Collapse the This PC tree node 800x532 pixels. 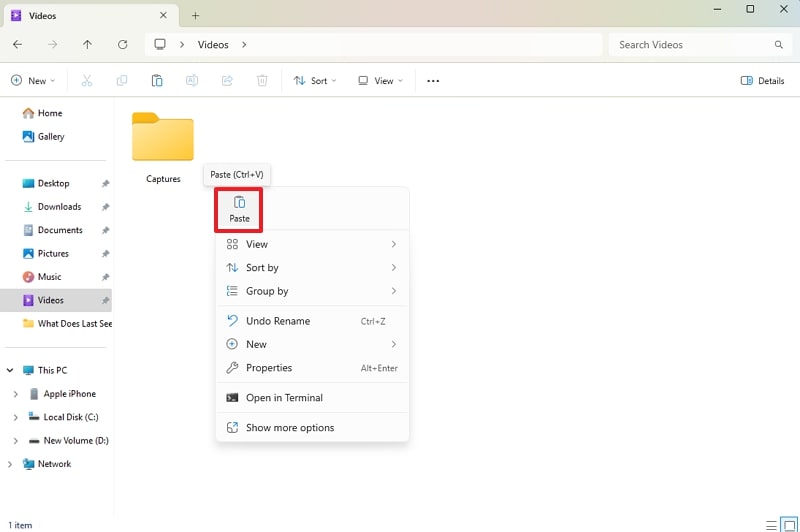click(x=10, y=370)
